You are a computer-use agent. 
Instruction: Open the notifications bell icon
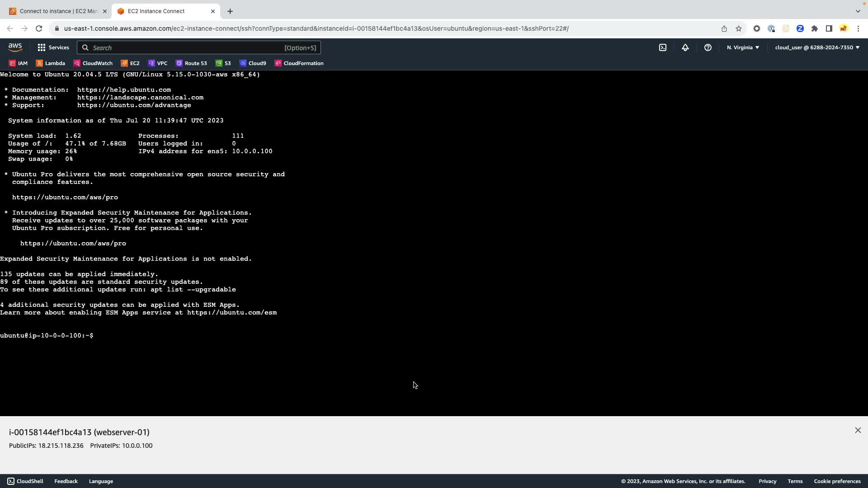click(685, 47)
